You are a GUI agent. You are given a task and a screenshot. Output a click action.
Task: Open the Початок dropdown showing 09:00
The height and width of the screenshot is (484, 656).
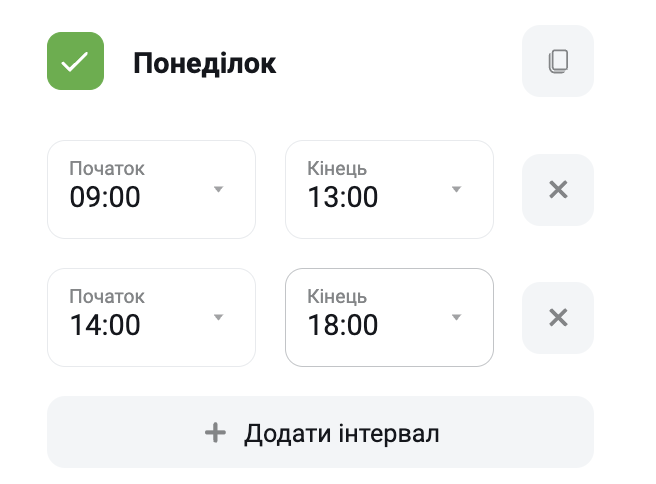click(x=151, y=190)
